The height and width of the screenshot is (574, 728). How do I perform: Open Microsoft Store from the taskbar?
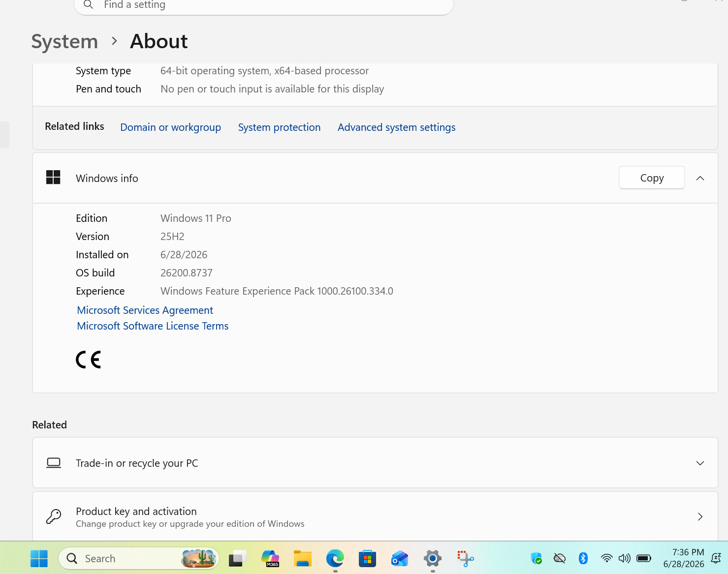367,558
